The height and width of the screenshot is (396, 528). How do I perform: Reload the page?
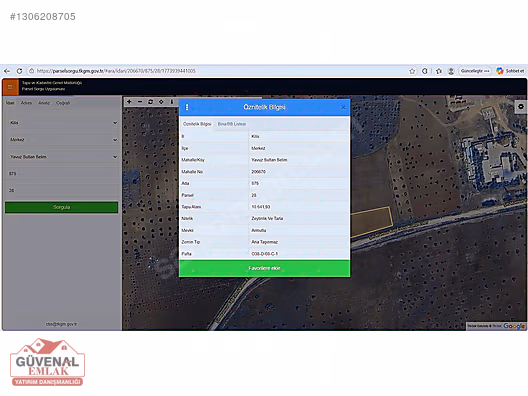20,71
